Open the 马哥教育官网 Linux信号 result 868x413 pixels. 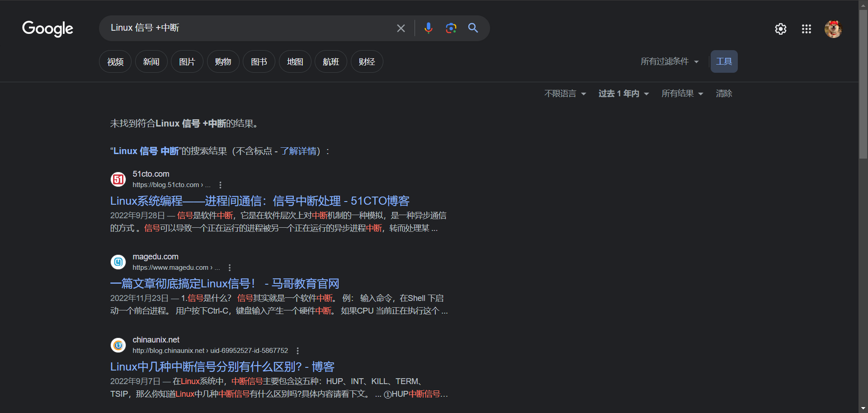pos(225,283)
